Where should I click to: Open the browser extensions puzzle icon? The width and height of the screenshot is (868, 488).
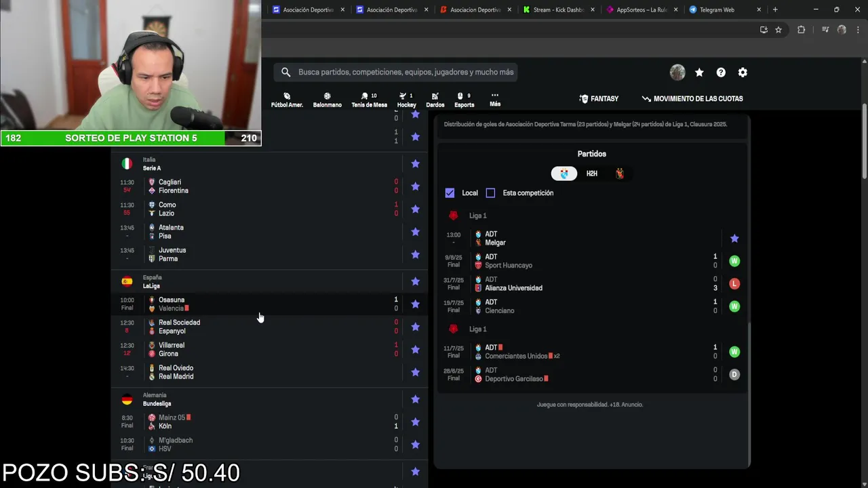(x=801, y=30)
